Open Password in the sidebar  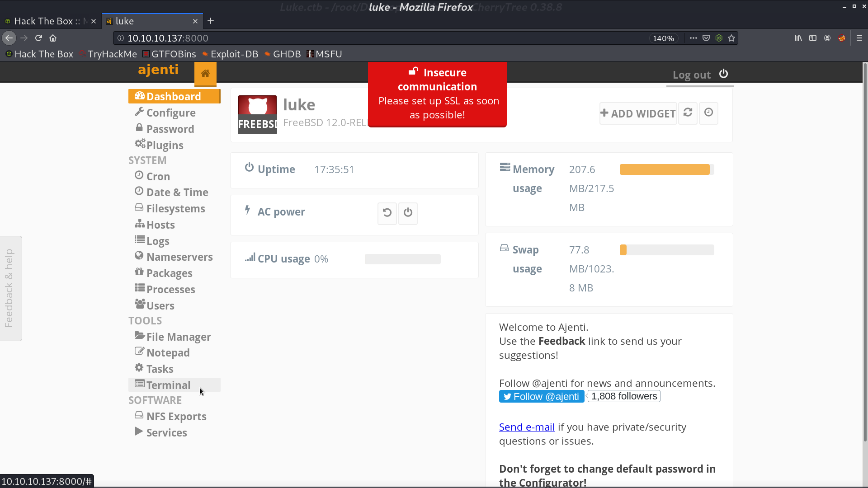point(174,129)
